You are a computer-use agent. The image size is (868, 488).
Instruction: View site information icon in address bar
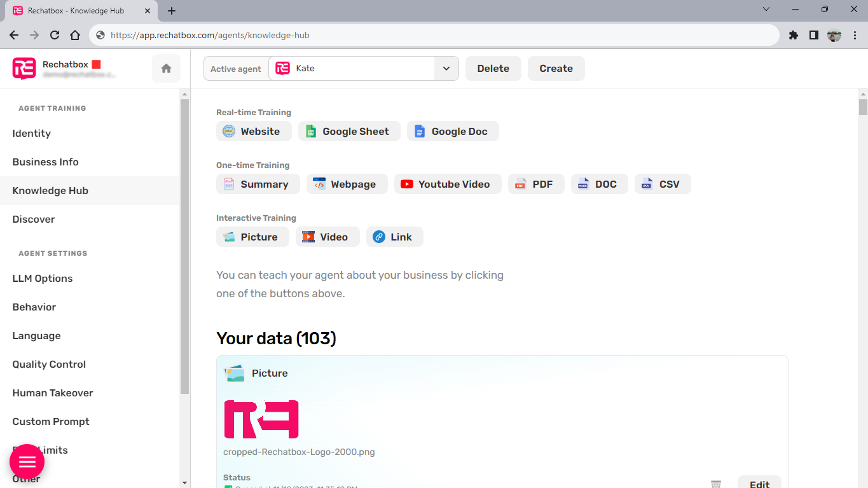pos(100,35)
